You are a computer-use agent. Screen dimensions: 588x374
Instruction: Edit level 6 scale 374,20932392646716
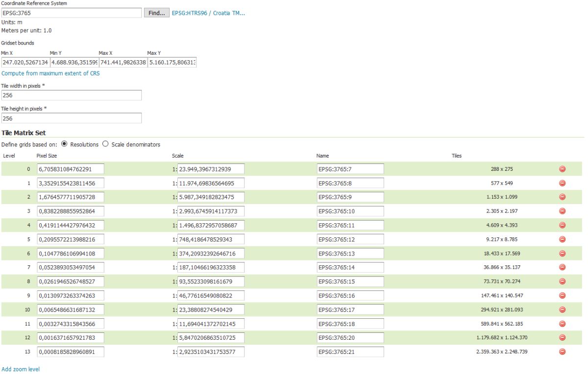click(211, 253)
